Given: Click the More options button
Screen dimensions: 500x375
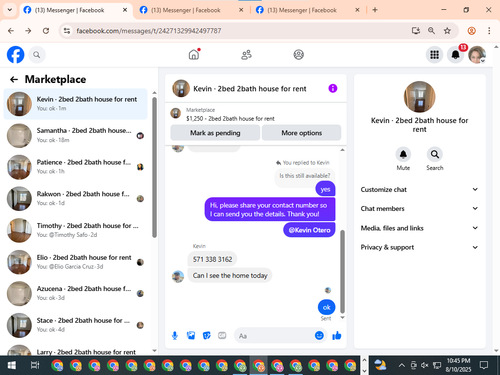Looking at the screenshot, I should (301, 133).
